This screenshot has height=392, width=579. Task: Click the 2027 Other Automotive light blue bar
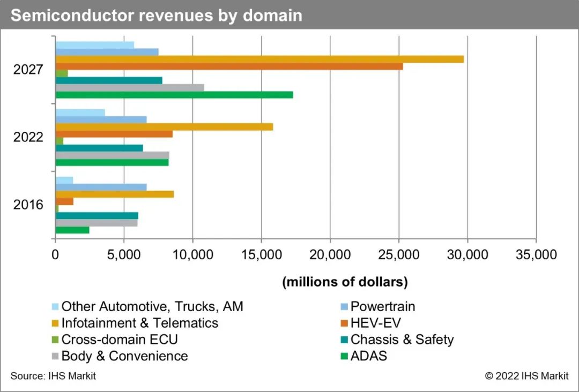click(95, 45)
